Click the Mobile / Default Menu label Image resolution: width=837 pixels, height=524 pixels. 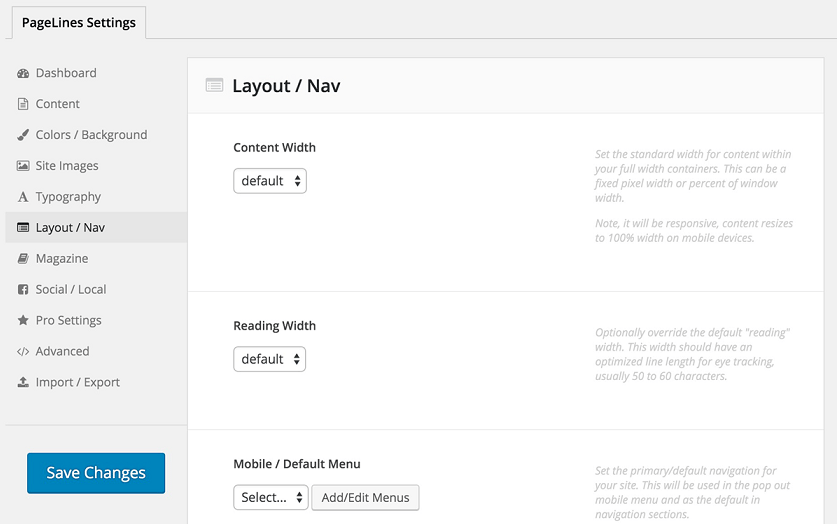tap(297, 464)
